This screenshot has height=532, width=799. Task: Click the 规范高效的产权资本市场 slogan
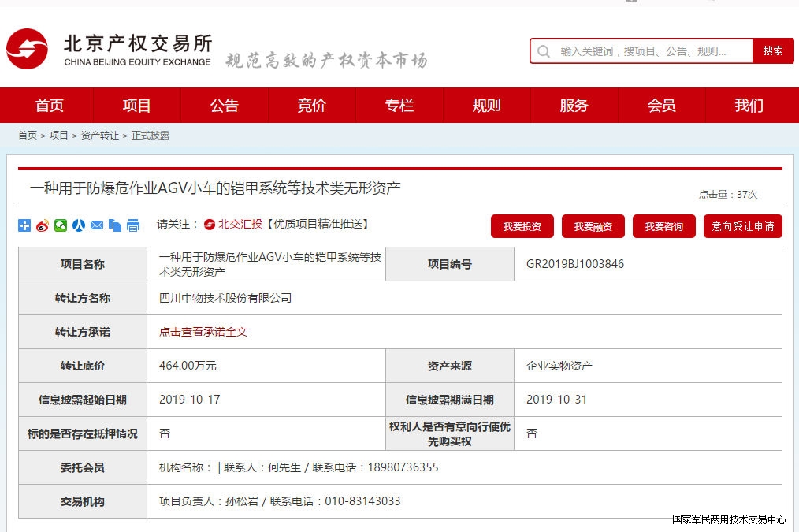point(327,61)
